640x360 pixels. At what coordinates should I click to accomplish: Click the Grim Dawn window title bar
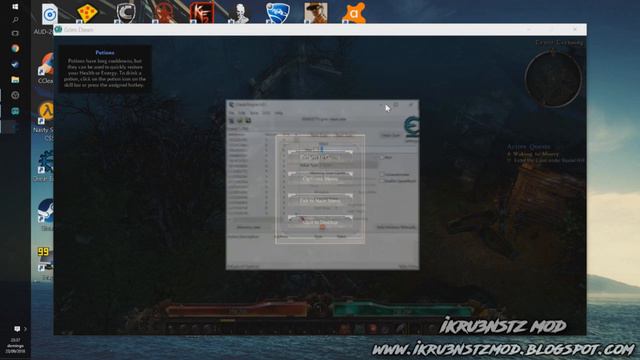320,29
